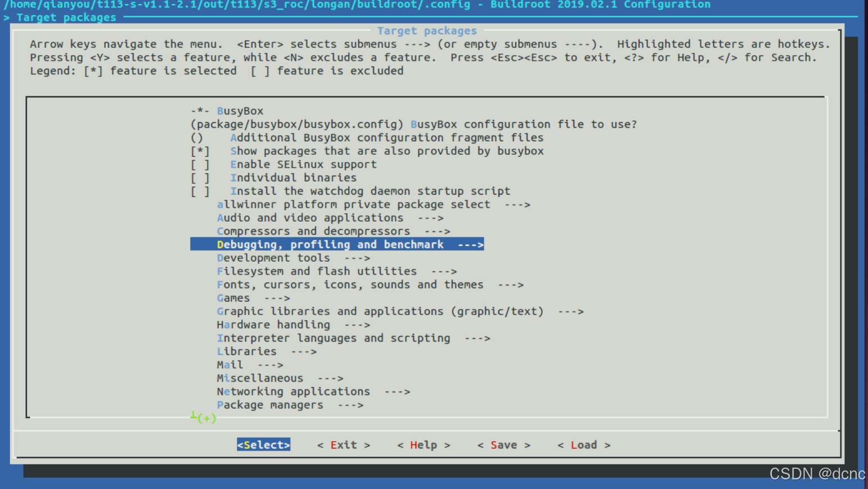This screenshot has height=489, width=868.
Task: Open Development tools submenu
Action: (293, 258)
